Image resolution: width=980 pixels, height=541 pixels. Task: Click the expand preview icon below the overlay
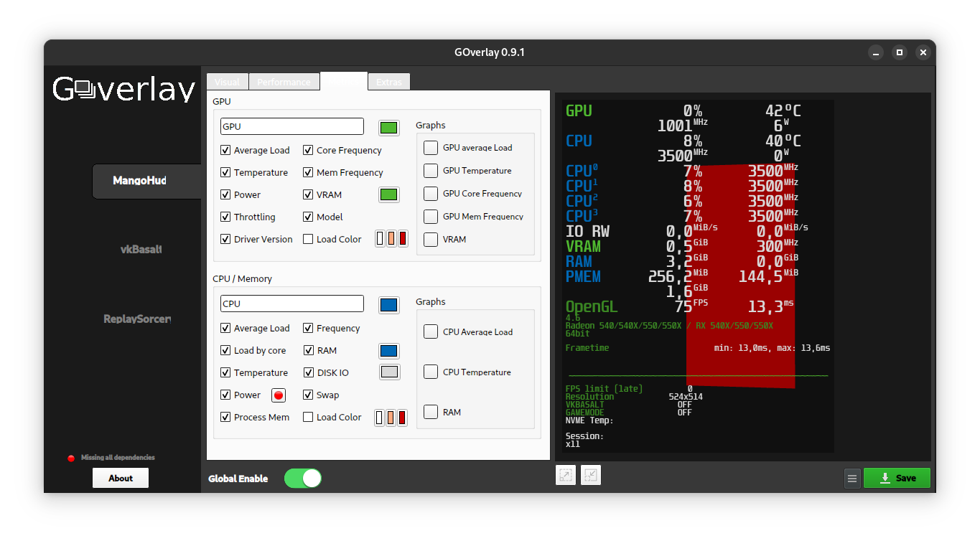point(566,475)
